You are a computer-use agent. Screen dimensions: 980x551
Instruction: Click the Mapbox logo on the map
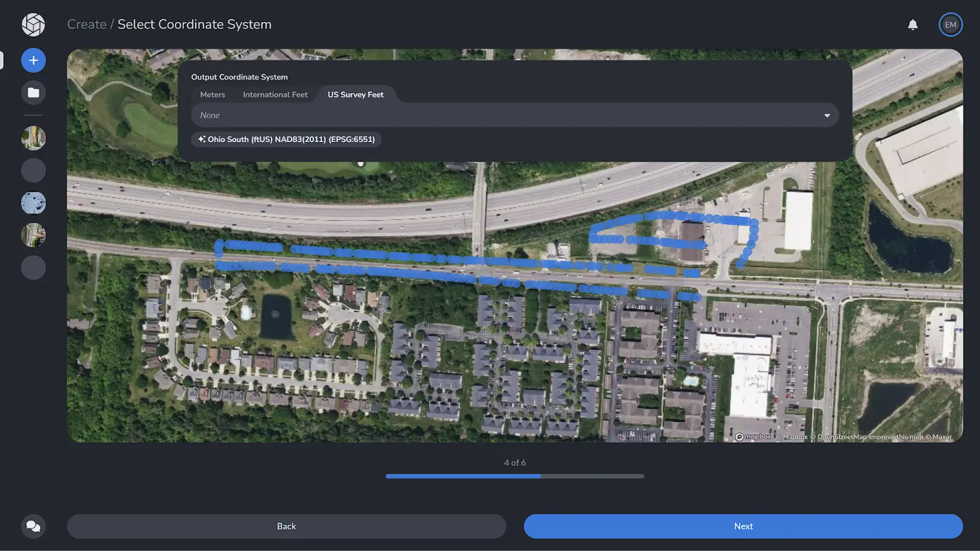[752, 437]
